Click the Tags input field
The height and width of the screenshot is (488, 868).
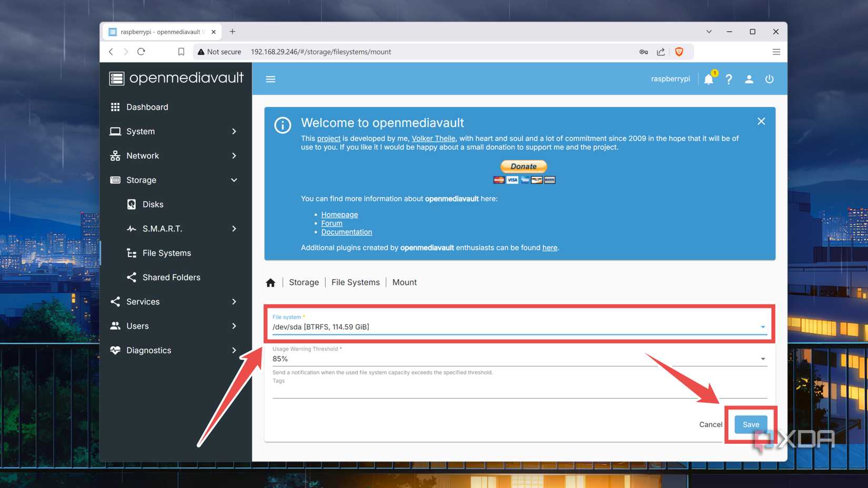(x=519, y=391)
